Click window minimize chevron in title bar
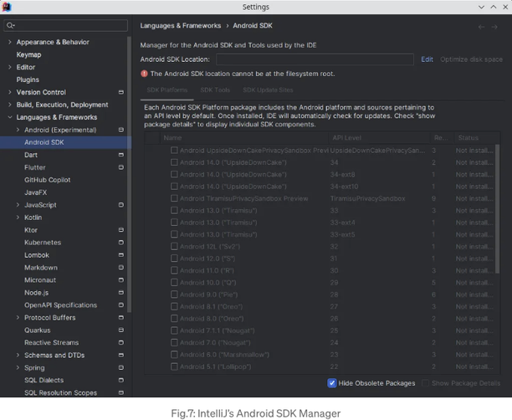 point(481,7)
